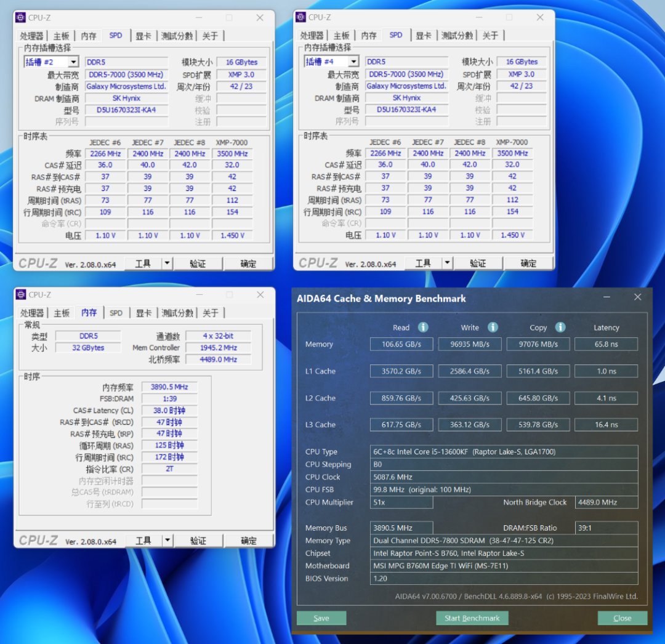Click 工具 button in the slot #2 window
This screenshot has height=644, width=665.
pyautogui.click(x=143, y=264)
